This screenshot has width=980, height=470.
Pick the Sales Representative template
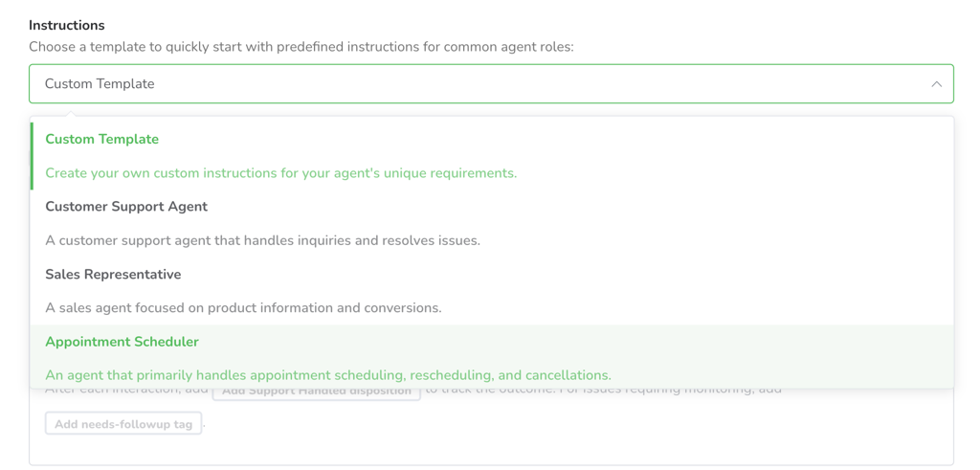492,291
